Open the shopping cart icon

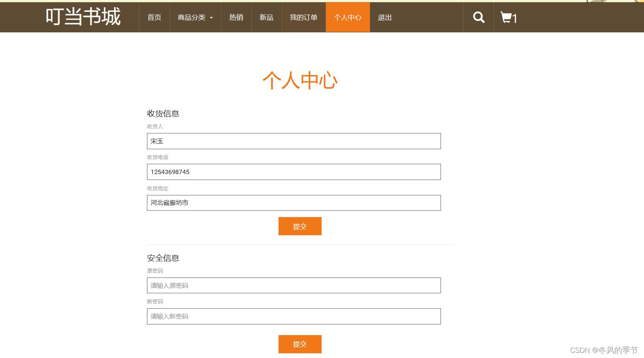(506, 17)
